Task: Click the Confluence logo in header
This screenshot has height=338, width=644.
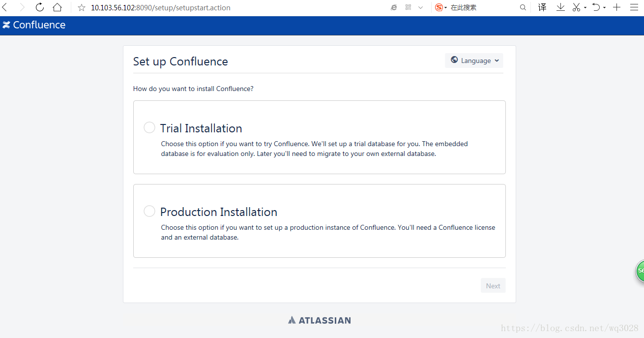Action: click(x=34, y=25)
